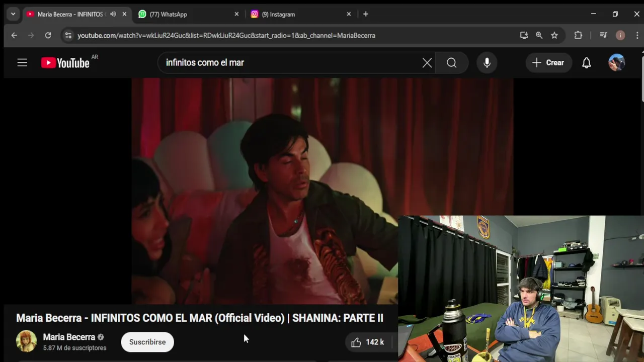The height and width of the screenshot is (362, 644).
Task: Select the video title text
Action: tap(200, 318)
